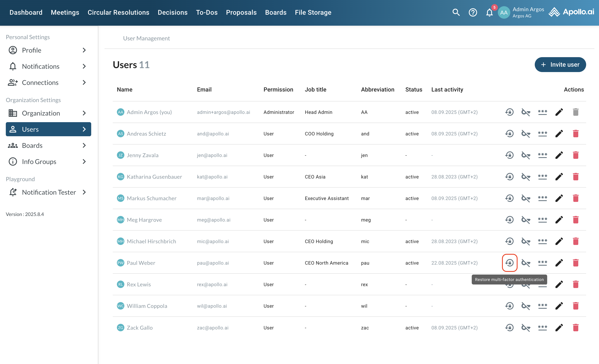
Task: Click Zack Gallo's restore MFA icon
Action: click(509, 328)
